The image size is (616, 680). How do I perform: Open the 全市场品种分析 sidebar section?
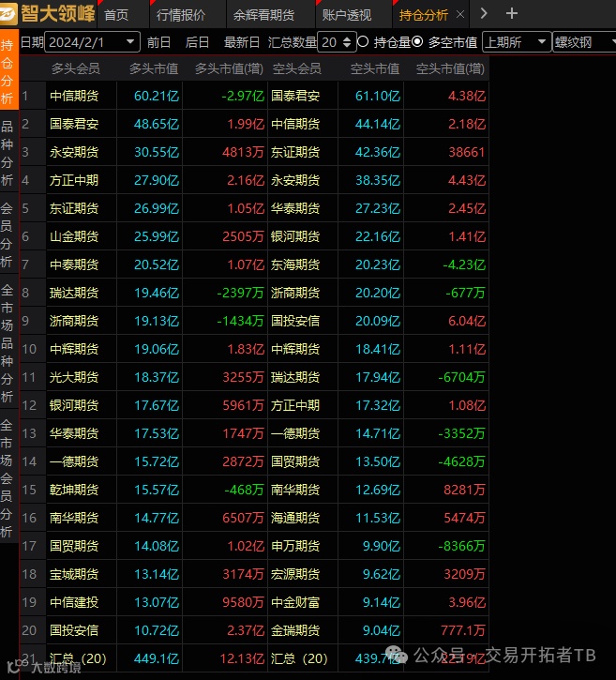(x=8, y=342)
